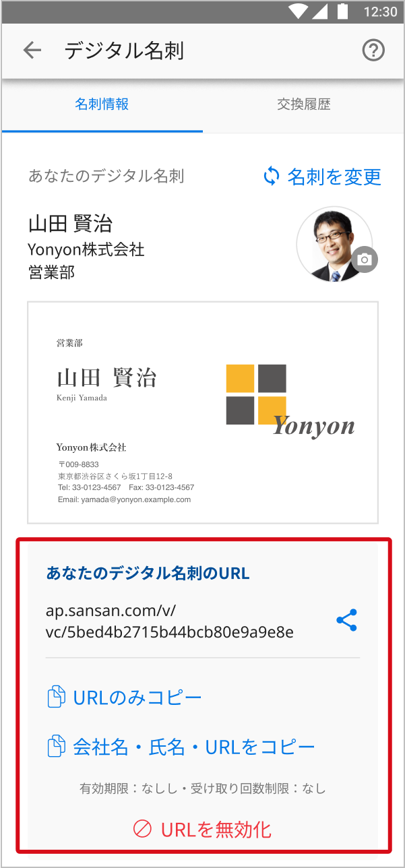
Task: Tap the prohibition icon by URLを無効化
Action: pos(142,829)
